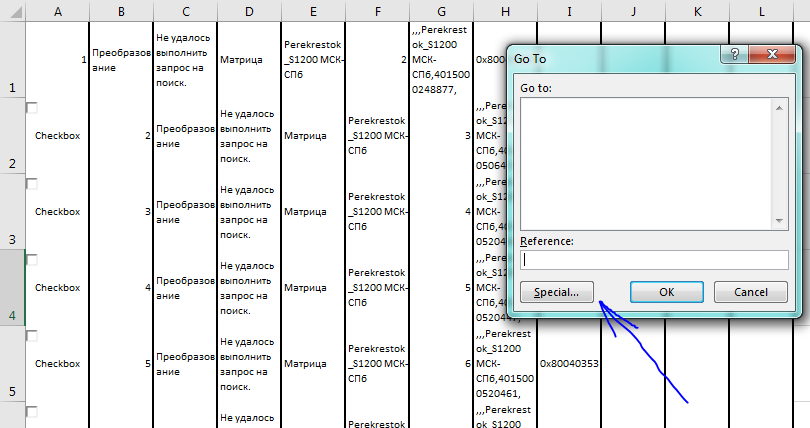The image size is (810, 428).
Task: Select column B header
Action: pyautogui.click(x=121, y=11)
